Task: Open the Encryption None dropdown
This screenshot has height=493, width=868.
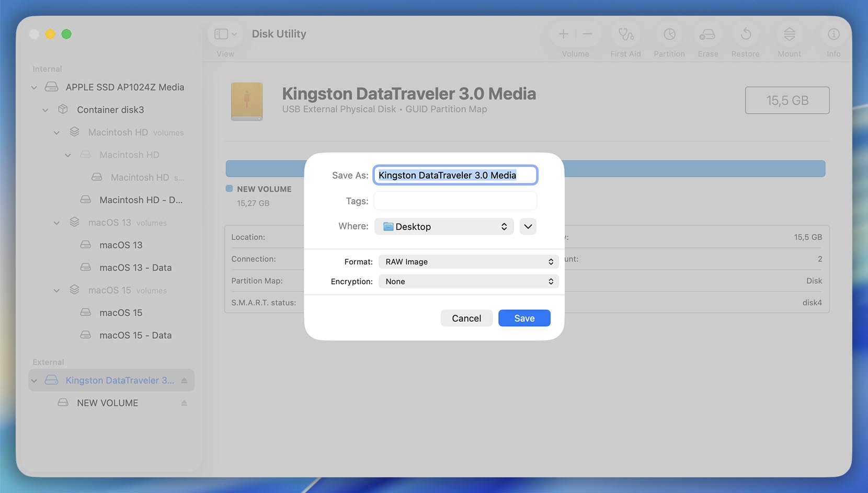Action: pyautogui.click(x=469, y=281)
